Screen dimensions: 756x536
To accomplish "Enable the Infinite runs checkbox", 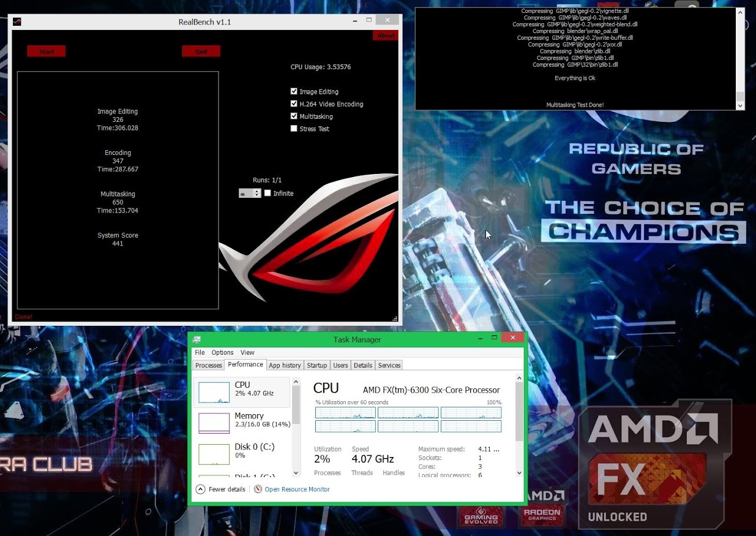I will (268, 193).
